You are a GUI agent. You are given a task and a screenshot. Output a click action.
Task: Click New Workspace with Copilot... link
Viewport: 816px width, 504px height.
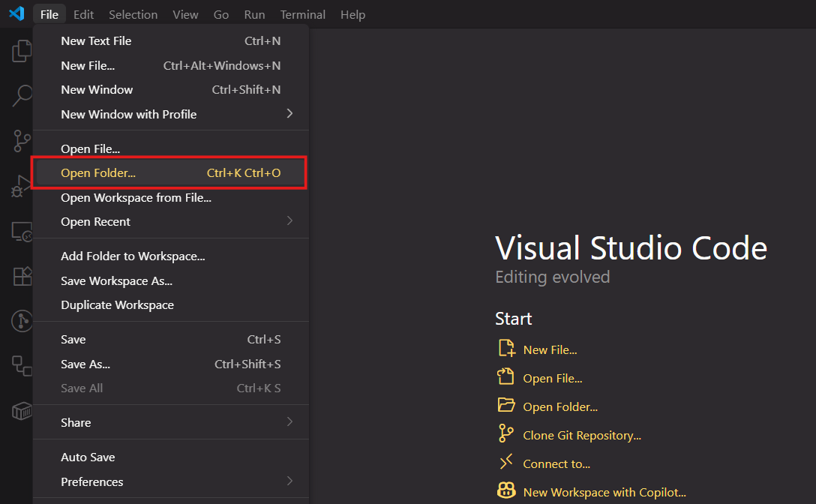coord(604,493)
